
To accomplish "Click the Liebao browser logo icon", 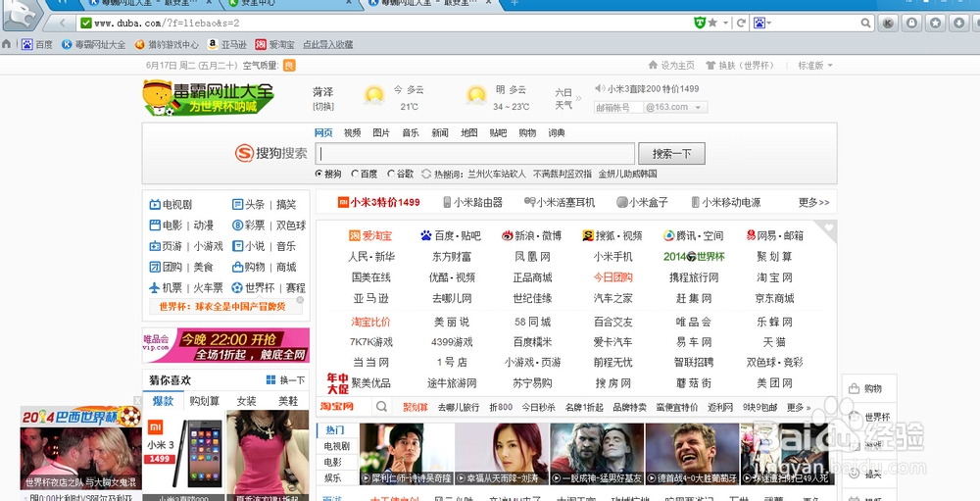I will pyautogui.click(x=22, y=14).
